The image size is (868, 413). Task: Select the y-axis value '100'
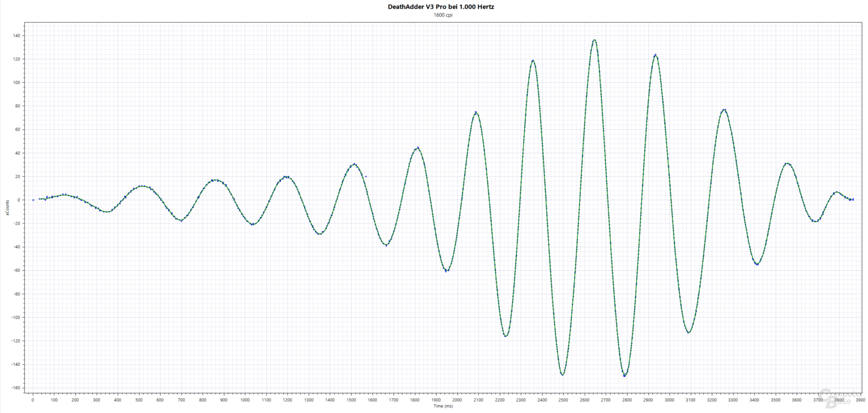(x=16, y=83)
